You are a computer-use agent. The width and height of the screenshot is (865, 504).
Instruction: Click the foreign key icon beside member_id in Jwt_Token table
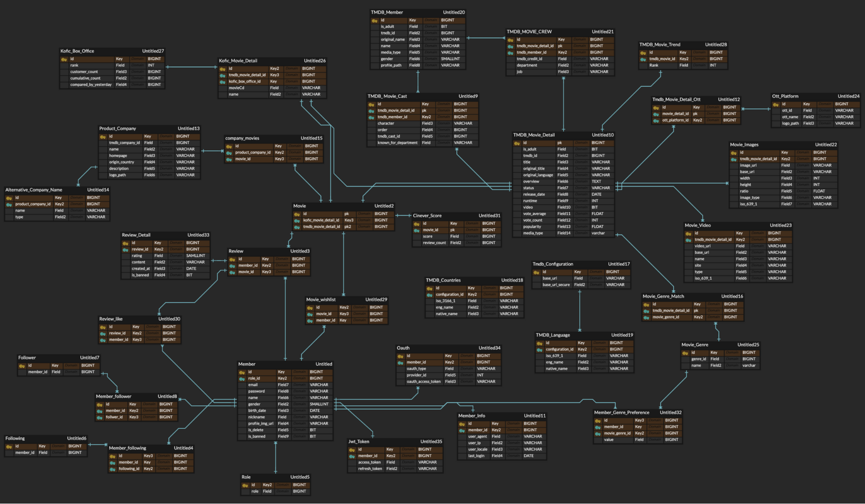click(352, 457)
